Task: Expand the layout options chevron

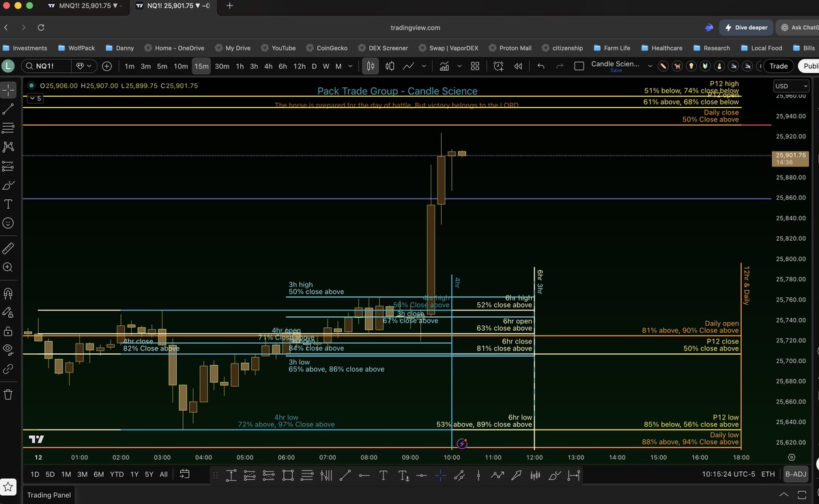Action: pyautogui.click(x=650, y=66)
